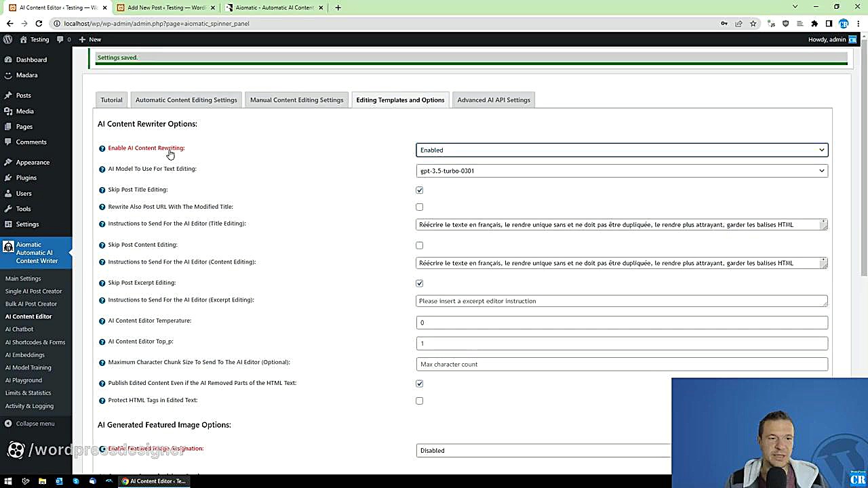Enable Protect HTML Tags in Edited Text
This screenshot has width=868, height=488.
point(419,401)
